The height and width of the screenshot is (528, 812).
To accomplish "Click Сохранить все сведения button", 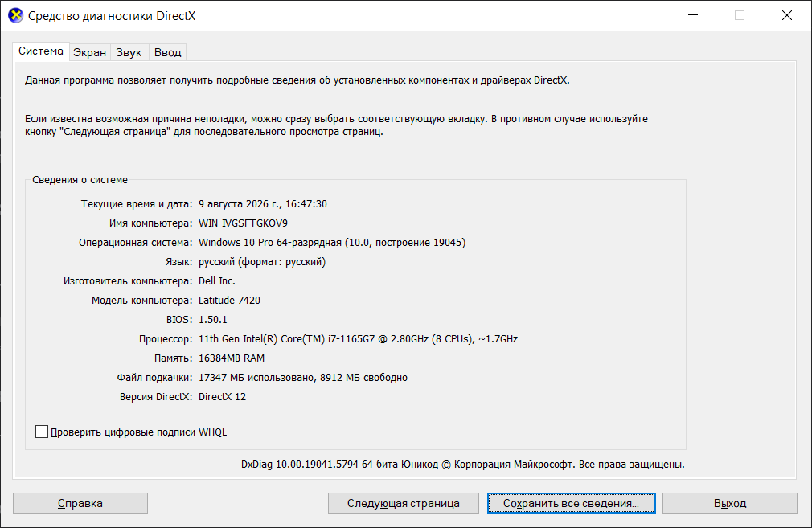I will coord(571,503).
